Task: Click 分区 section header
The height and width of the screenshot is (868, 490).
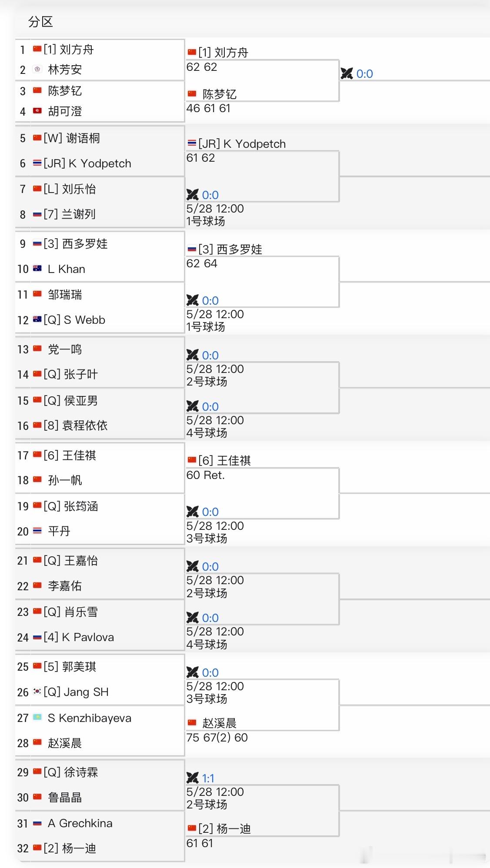Action: (x=40, y=22)
